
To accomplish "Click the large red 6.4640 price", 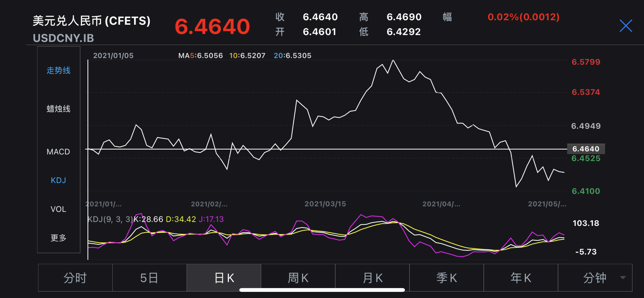I will pyautogui.click(x=212, y=26).
